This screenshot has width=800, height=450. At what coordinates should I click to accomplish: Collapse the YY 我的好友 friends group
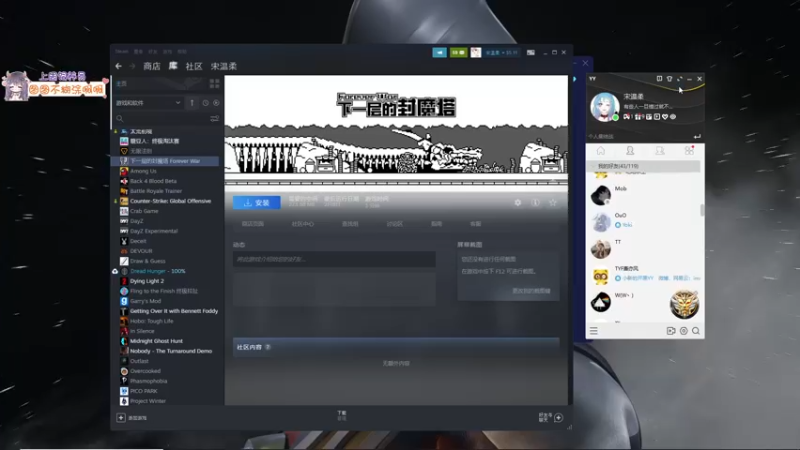click(x=643, y=166)
